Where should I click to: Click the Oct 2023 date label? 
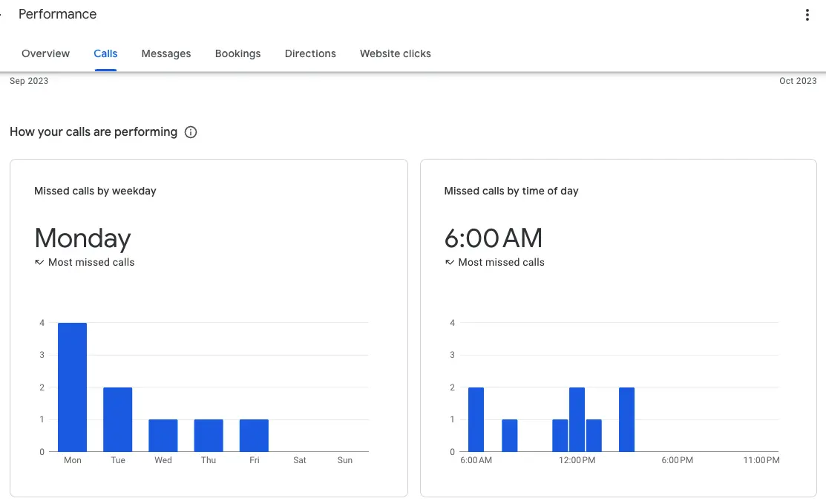(x=798, y=81)
